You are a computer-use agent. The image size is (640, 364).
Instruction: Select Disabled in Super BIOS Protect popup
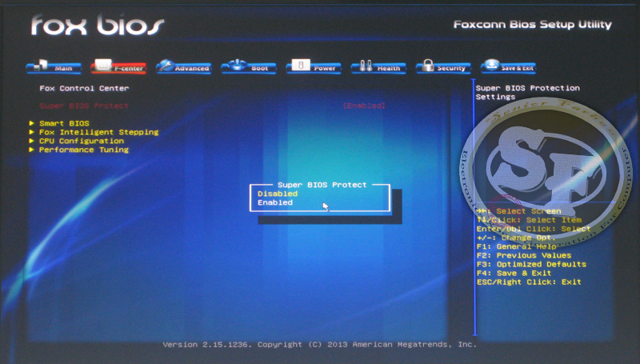click(x=278, y=194)
